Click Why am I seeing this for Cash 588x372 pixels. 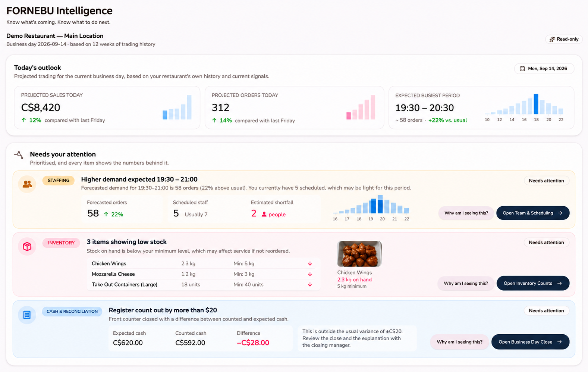click(x=459, y=342)
